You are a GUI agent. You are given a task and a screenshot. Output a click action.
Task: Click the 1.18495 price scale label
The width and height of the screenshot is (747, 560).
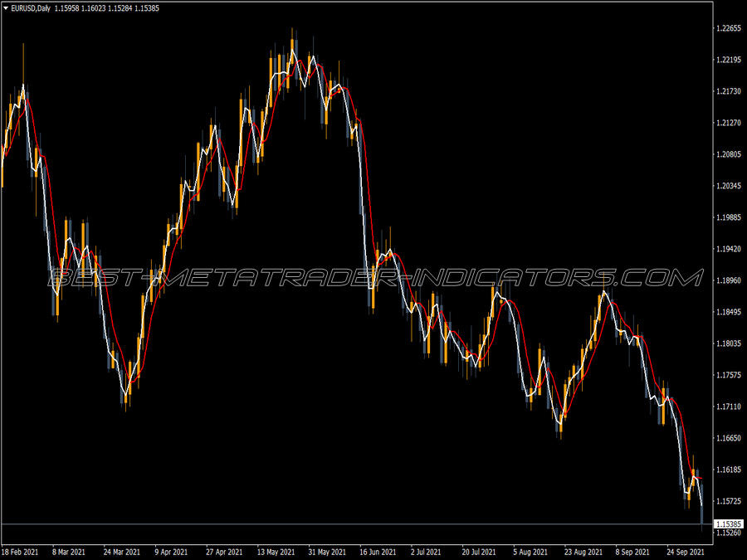click(729, 312)
